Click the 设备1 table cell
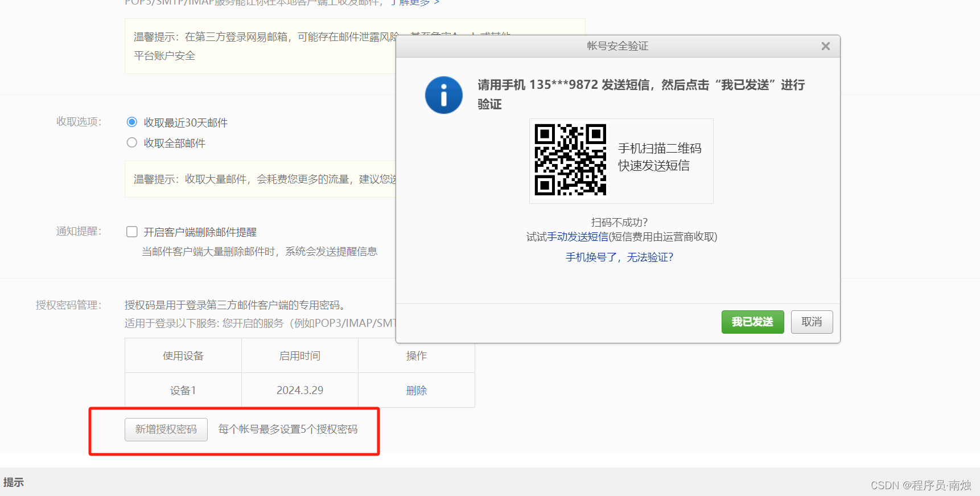The height and width of the screenshot is (496, 980). pos(183,390)
